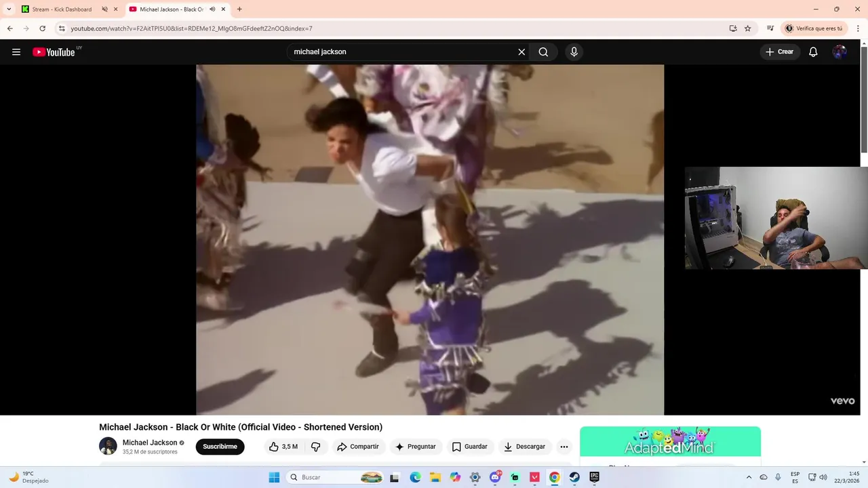Open Epic Games Launcher from the taskbar
The height and width of the screenshot is (488, 868).
point(594,477)
